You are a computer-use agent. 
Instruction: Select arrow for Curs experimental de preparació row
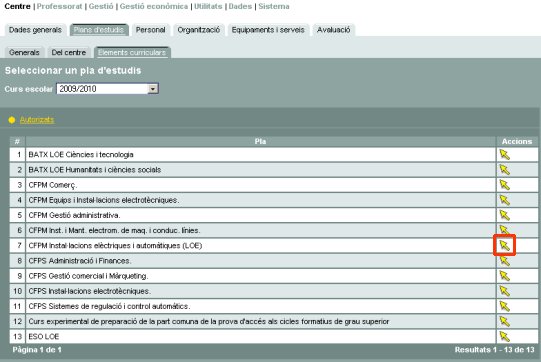[504, 321]
